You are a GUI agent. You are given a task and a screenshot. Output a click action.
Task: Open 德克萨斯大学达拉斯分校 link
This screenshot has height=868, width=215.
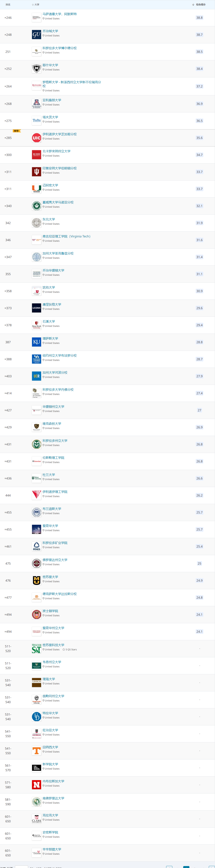click(59, 594)
